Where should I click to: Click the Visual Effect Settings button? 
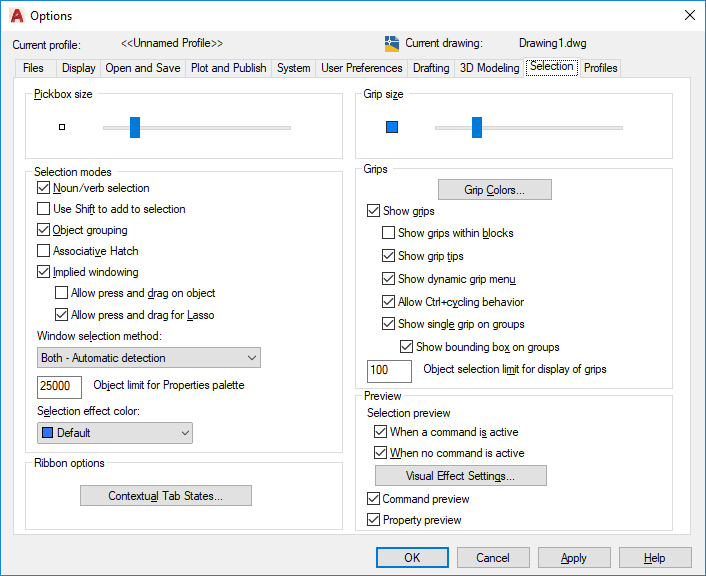[461, 476]
